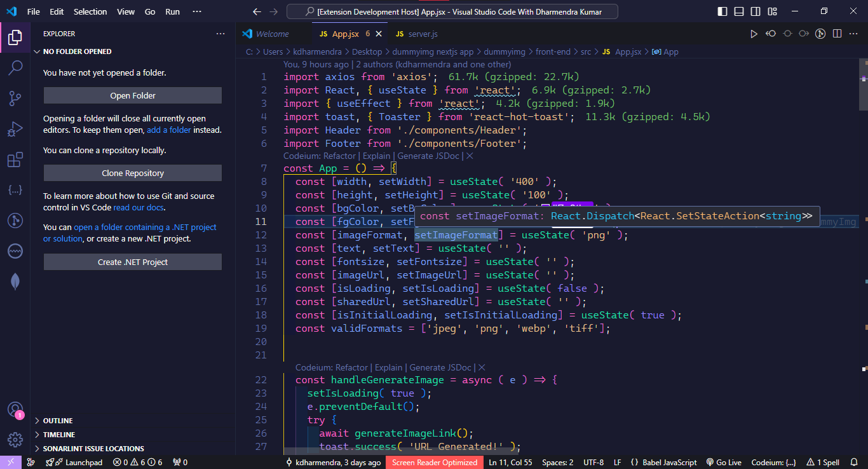Split the editor right
The height and width of the screenshot is (469, 868).
(x=837, y=34)
